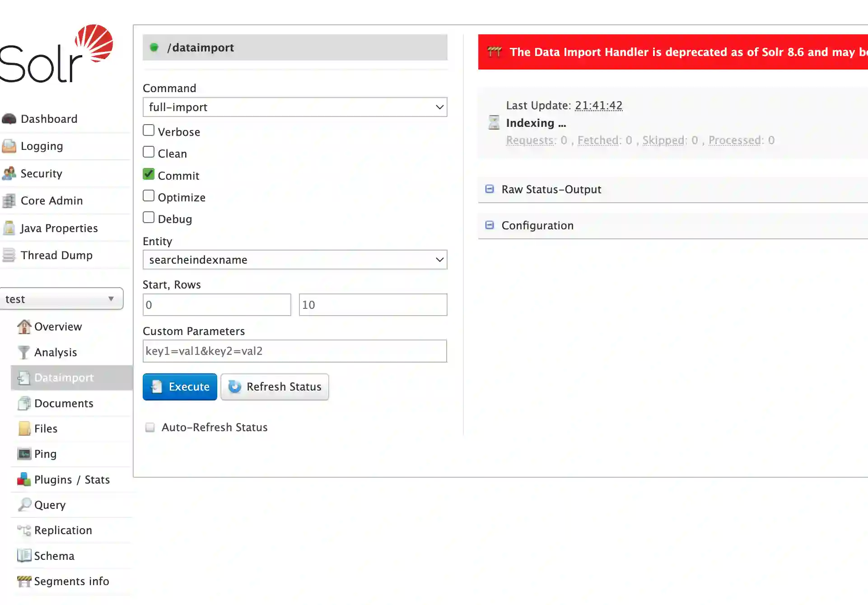The width and height of the screenshot is (868, 605).
Task: Navigate to Plugins / Stats
Action: [72, 479]
